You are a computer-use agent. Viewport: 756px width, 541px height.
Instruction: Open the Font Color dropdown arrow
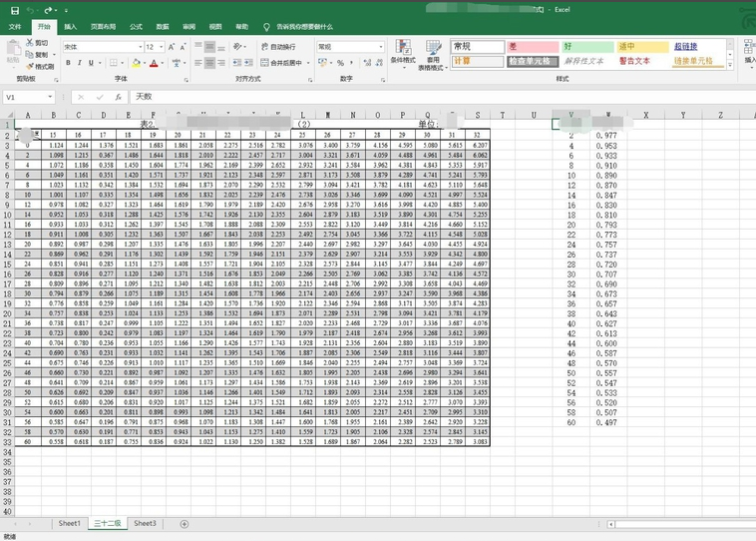(x=162, y=63)
